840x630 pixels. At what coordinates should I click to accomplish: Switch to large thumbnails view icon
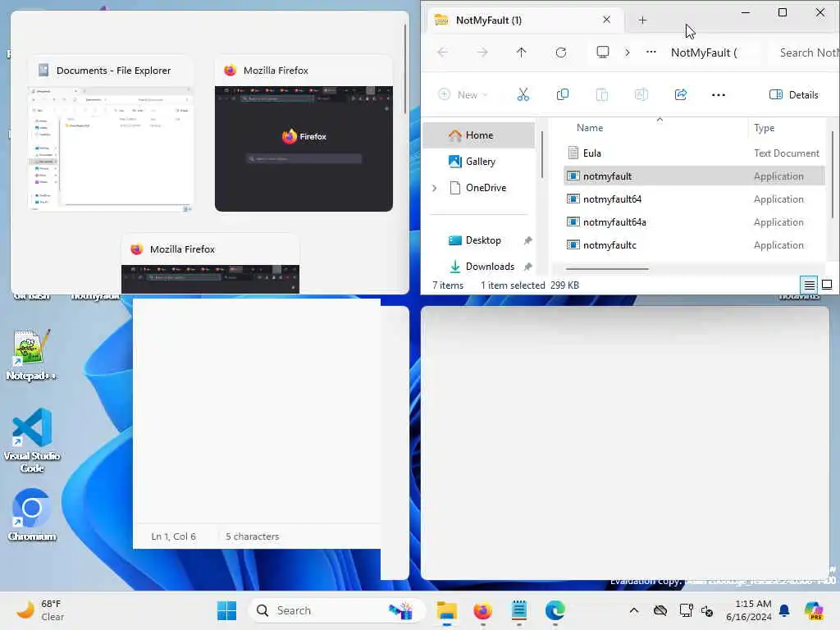coord(827,285)
